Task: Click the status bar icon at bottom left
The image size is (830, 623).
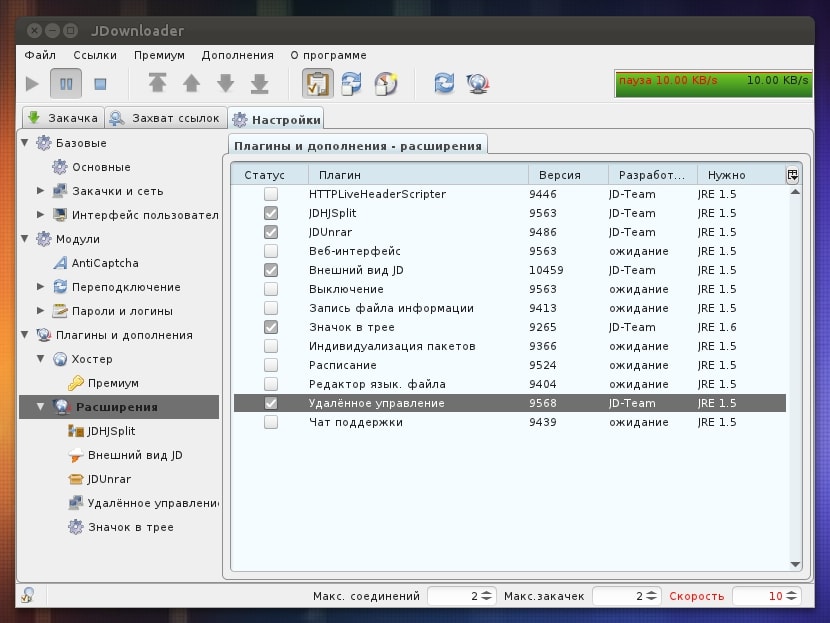Action: click(x=28, y=595)
